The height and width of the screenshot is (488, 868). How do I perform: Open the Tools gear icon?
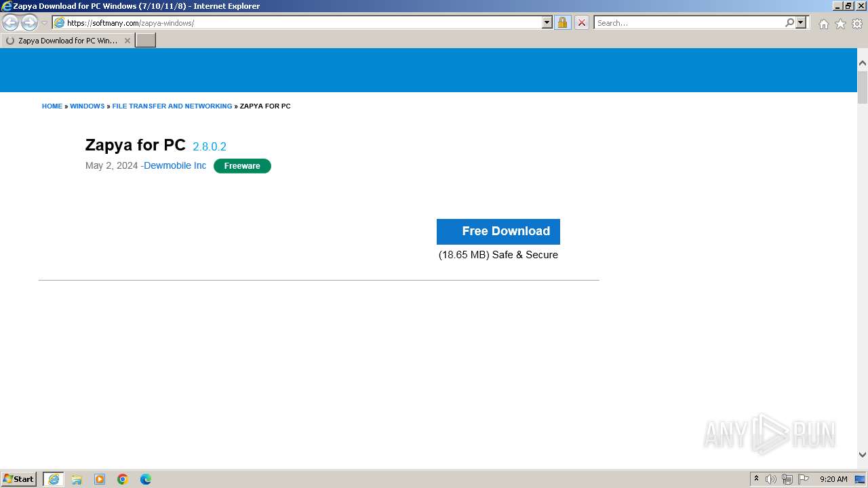point(857,24)
